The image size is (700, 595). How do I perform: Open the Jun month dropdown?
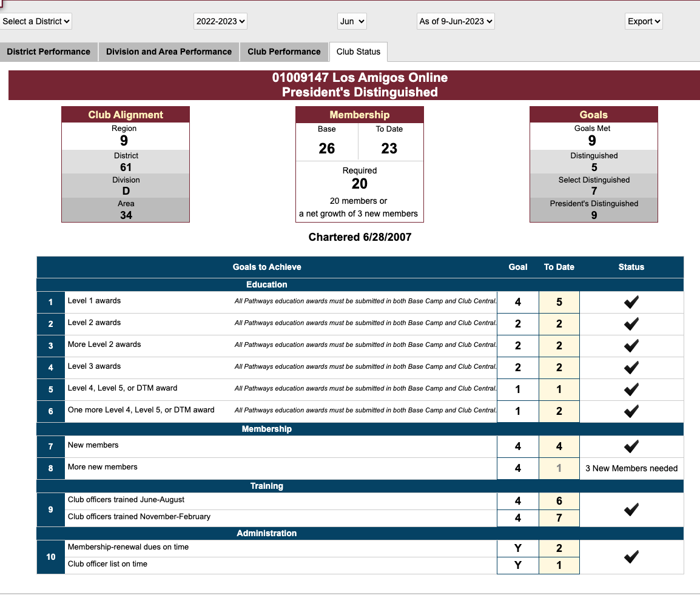352,21
